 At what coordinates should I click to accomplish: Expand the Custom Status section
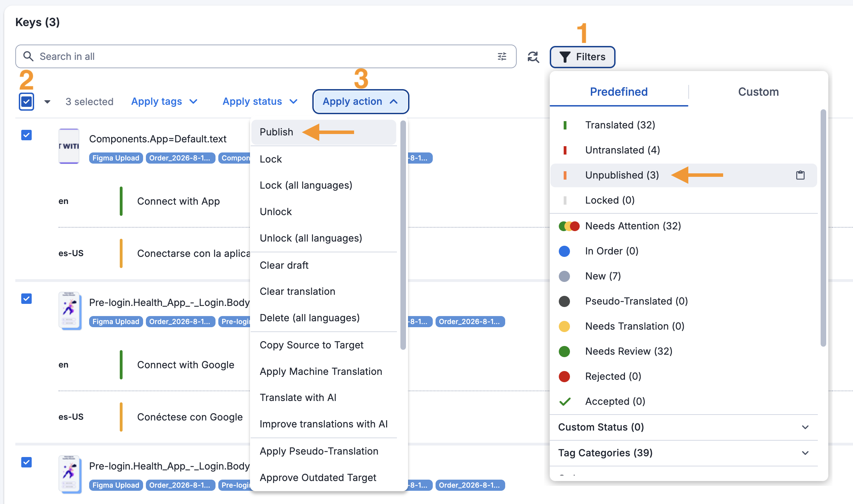[683, 427]
